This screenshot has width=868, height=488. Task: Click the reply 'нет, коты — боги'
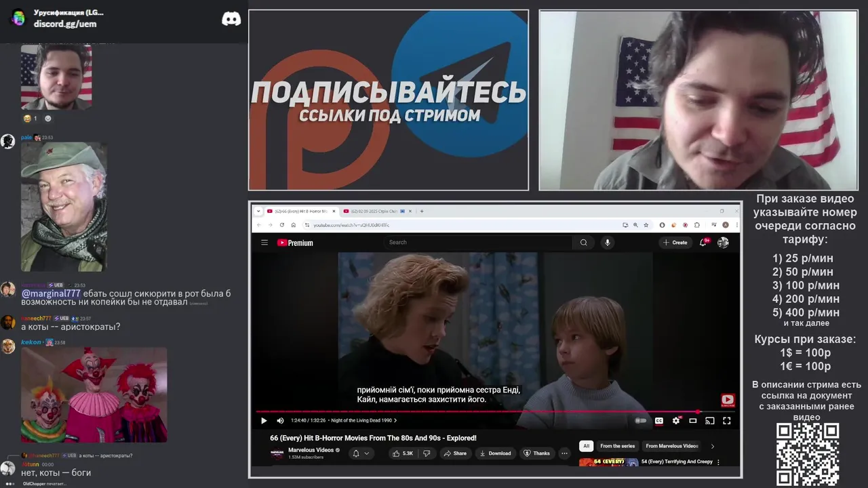point(56,472)
